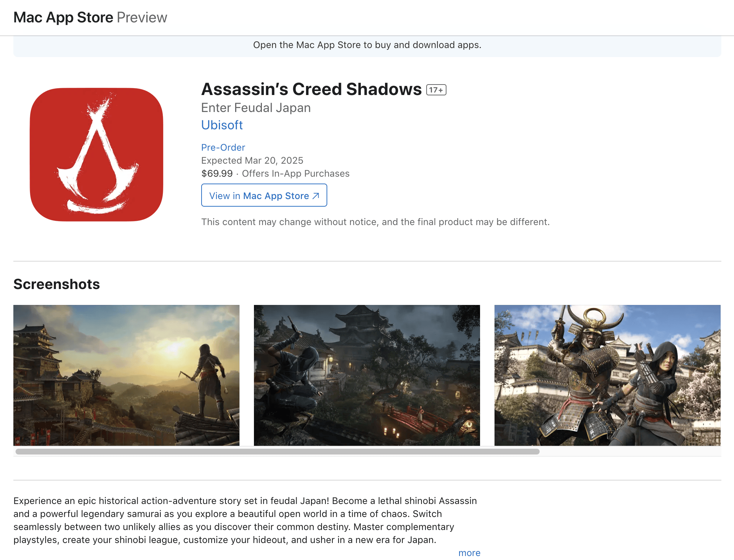Open the samurai and shinobi screenshot
Viewport: 734px width, 560px height.
608,375
